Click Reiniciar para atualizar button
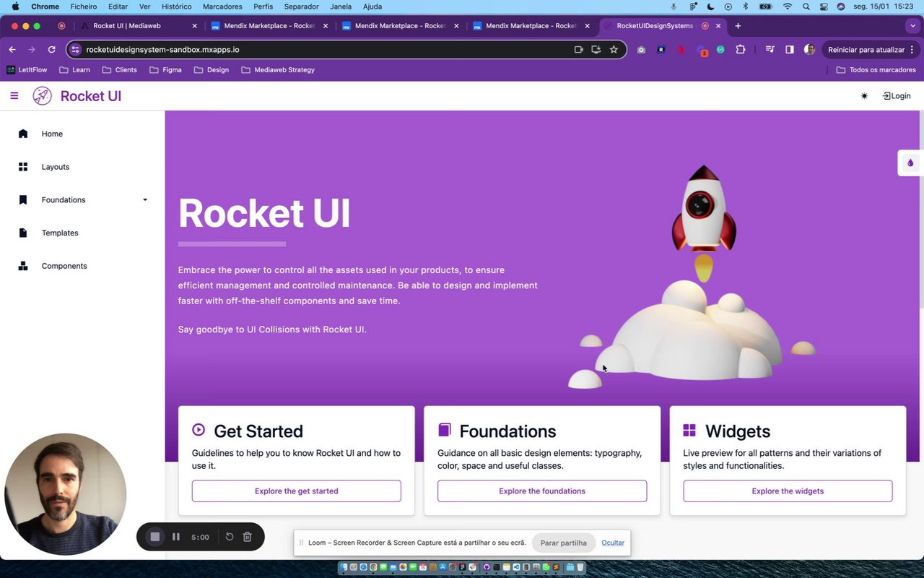 866,50
